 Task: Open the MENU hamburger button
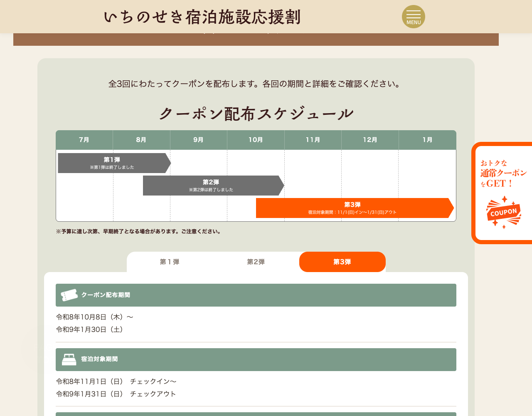[x=414, y=17]
